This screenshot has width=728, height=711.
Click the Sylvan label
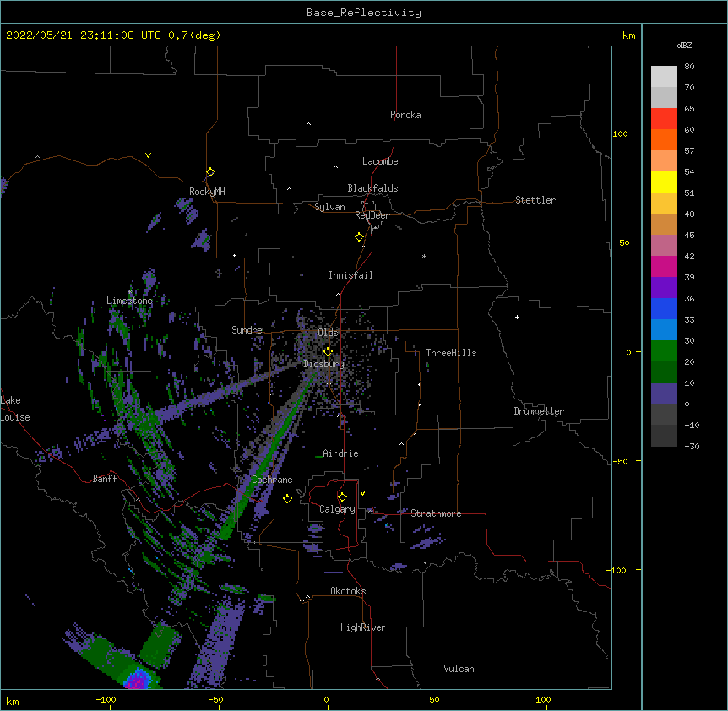click(329, 207)
